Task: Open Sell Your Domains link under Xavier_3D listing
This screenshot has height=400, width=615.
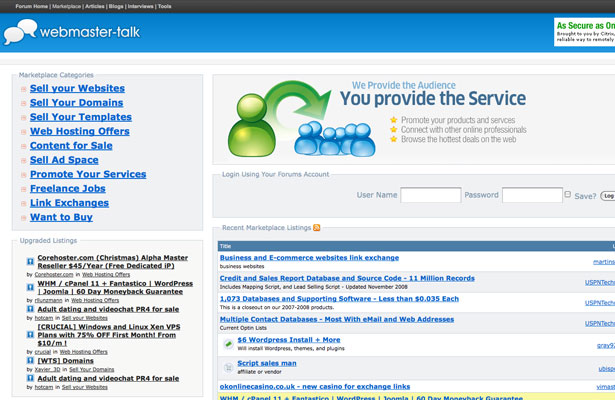Action: click(x=92, y=369)
